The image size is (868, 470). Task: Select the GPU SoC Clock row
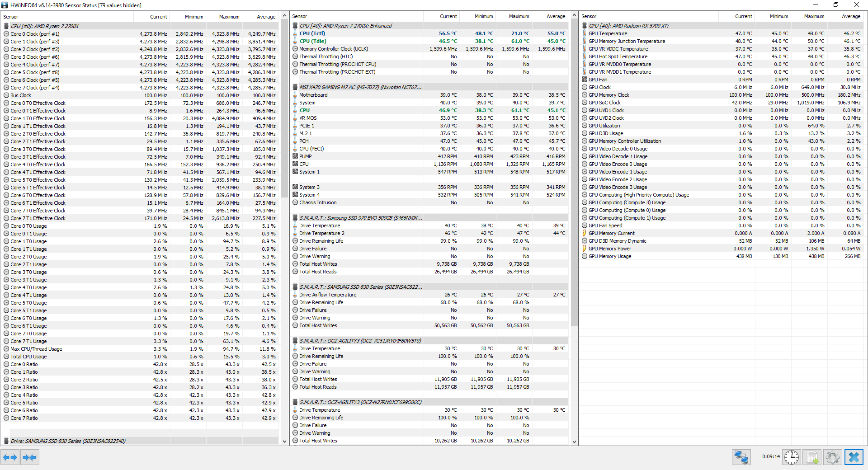click(722, 103)
